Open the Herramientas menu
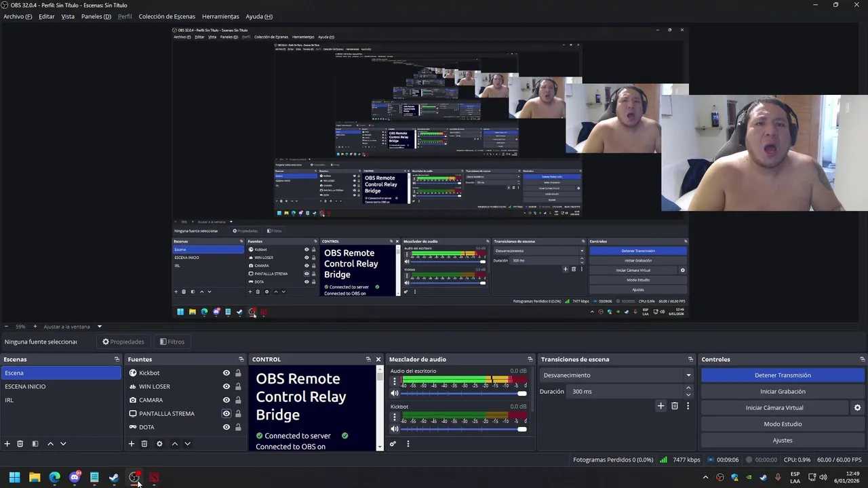The width and height of the screenshot is (868, 488). (x=220, y=16)
